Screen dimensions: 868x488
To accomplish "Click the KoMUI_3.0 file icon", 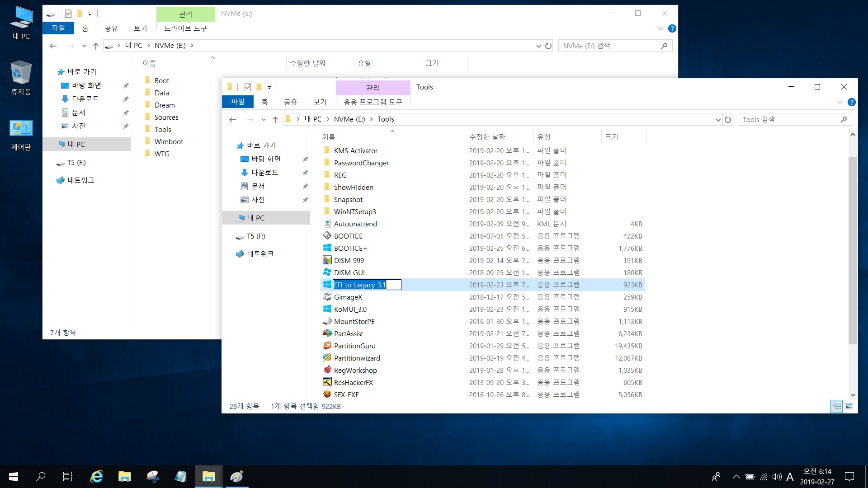I will (x=327, y=309).
